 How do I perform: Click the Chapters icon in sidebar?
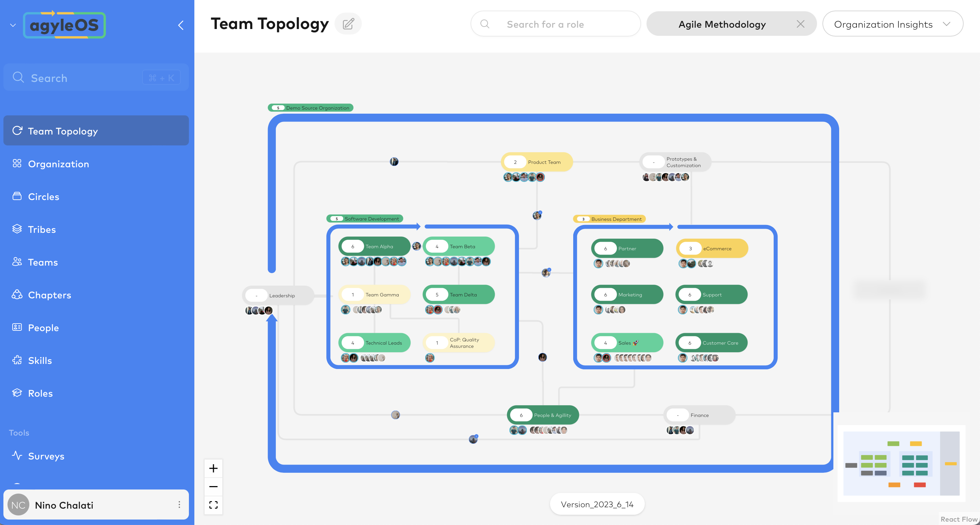click(17, 295)
